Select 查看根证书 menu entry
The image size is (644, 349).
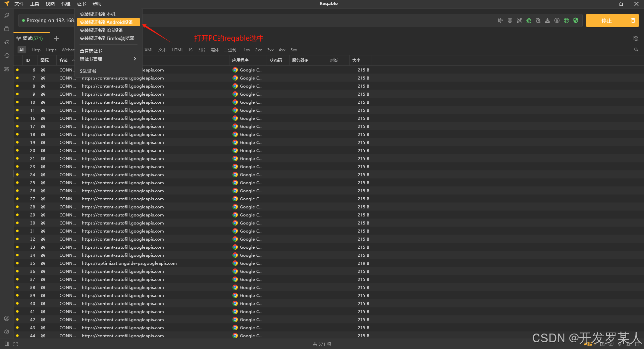(108, 51)
